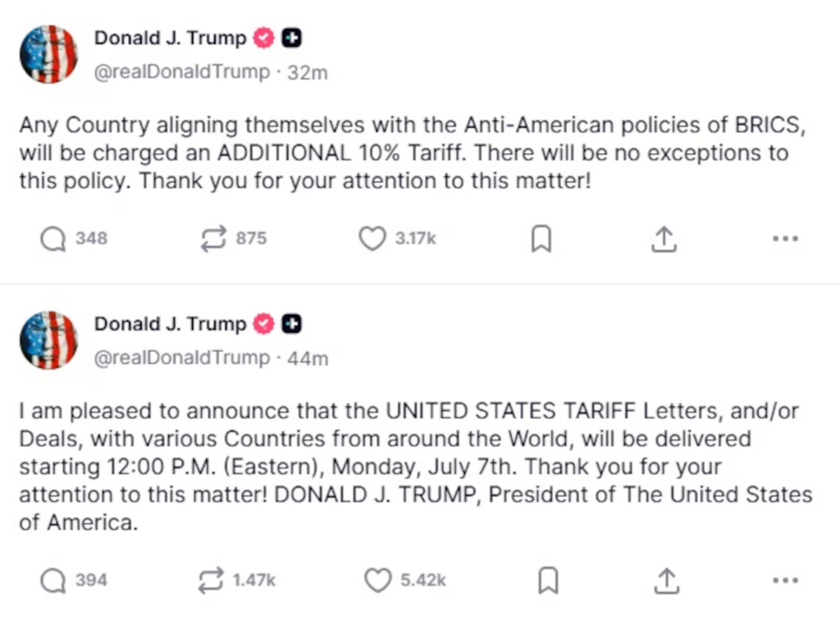Like the BRICS tariff post
The image size is (840, 625).
pyautogui.click(x=372, y=239)
